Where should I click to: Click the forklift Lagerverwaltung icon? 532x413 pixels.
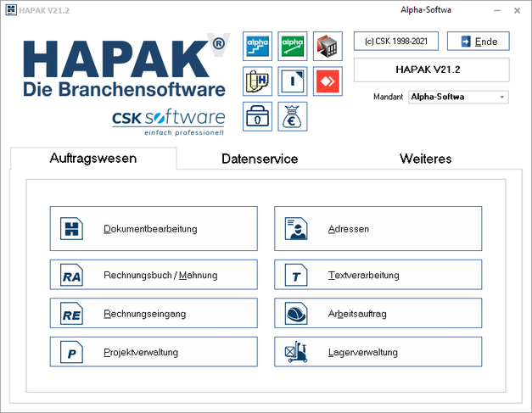[296, 352]
